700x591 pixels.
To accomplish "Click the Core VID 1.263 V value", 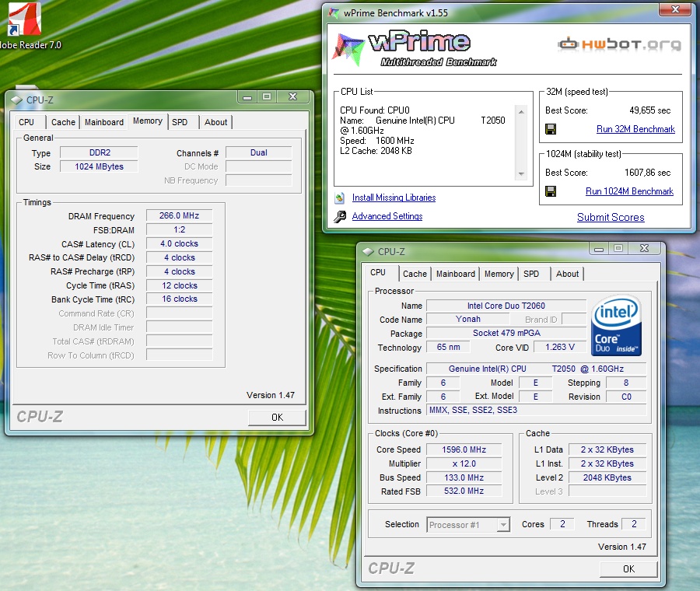I will [x=560, y=347].
